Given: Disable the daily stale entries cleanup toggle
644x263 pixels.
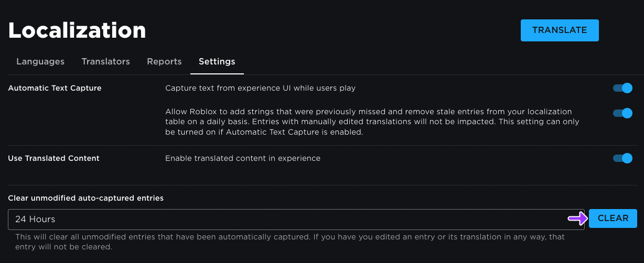Looking at the screenshot, I should [622, 113].
